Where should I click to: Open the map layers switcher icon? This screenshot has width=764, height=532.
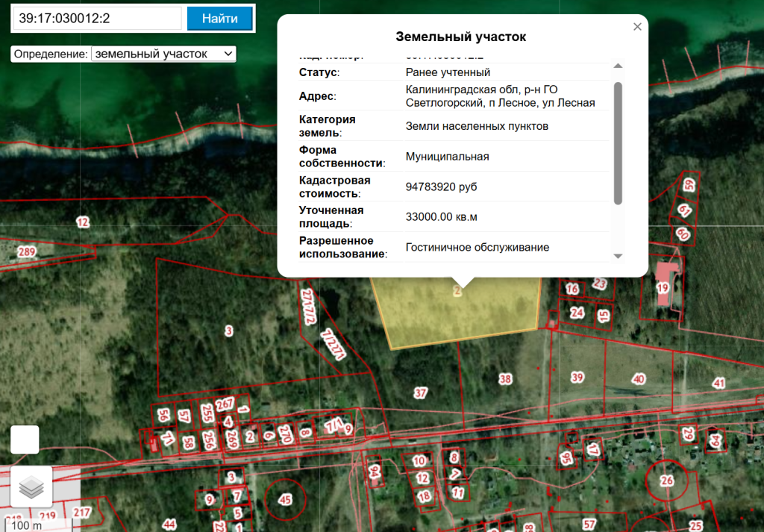31,487
